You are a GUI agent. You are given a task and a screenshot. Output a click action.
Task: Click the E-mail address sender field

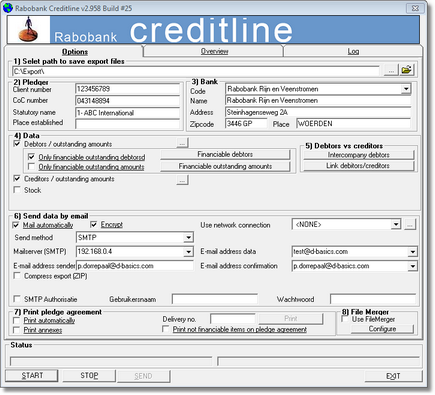tap(135, 266)
